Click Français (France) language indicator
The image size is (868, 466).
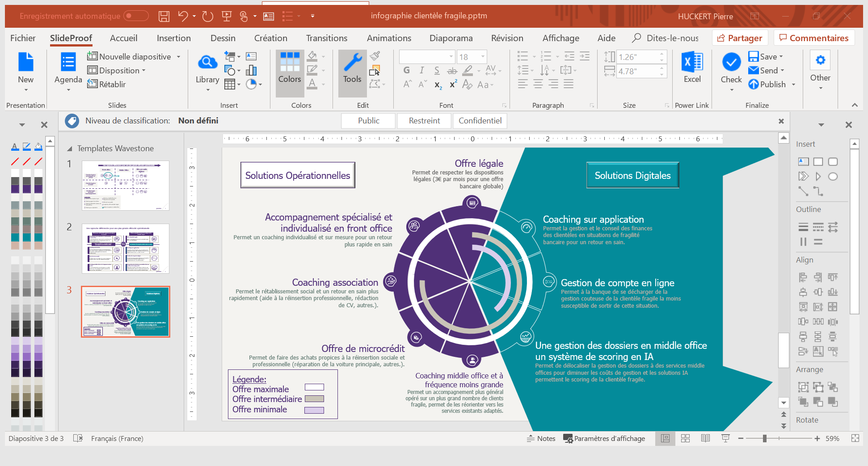[117, 438]
